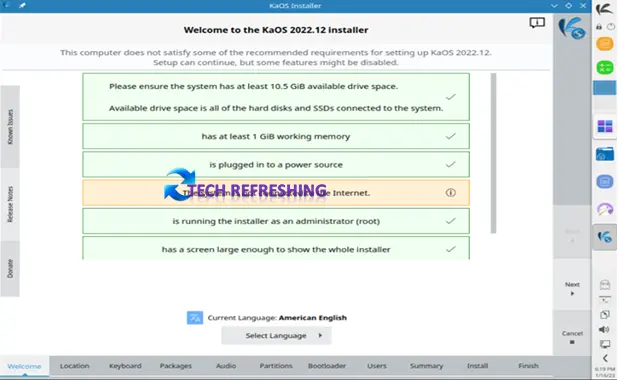619x381 pixels.
Task: Open the Select Language dropdown
Action: [276, 336]
